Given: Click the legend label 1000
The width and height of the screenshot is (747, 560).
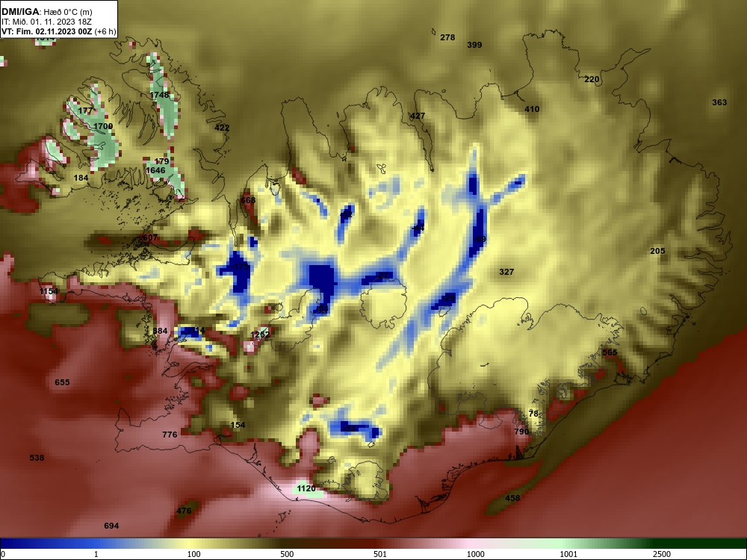Looking at the screenshot, I should pos(475,554).
